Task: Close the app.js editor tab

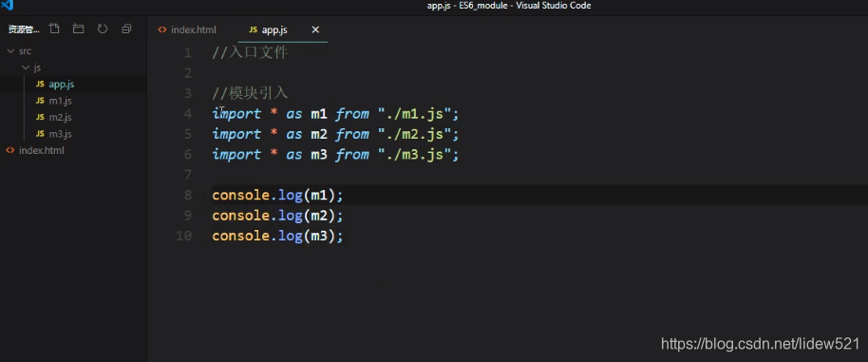Action: tap(315, 29)
